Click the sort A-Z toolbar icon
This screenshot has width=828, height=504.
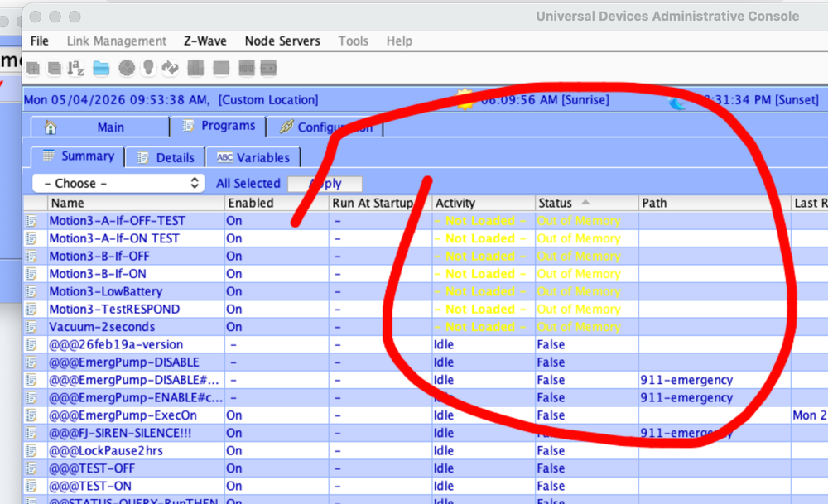point(76,68)
